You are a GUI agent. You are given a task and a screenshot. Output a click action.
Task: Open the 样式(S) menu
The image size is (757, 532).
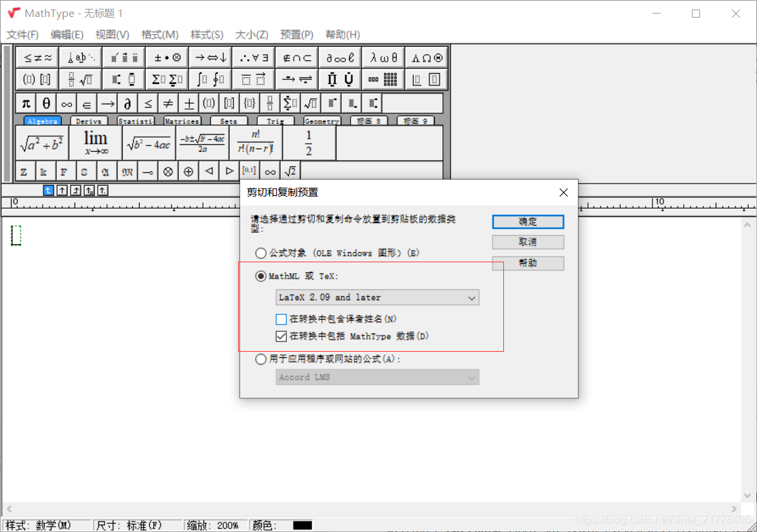pyautogui.click(x=207, y=35)
